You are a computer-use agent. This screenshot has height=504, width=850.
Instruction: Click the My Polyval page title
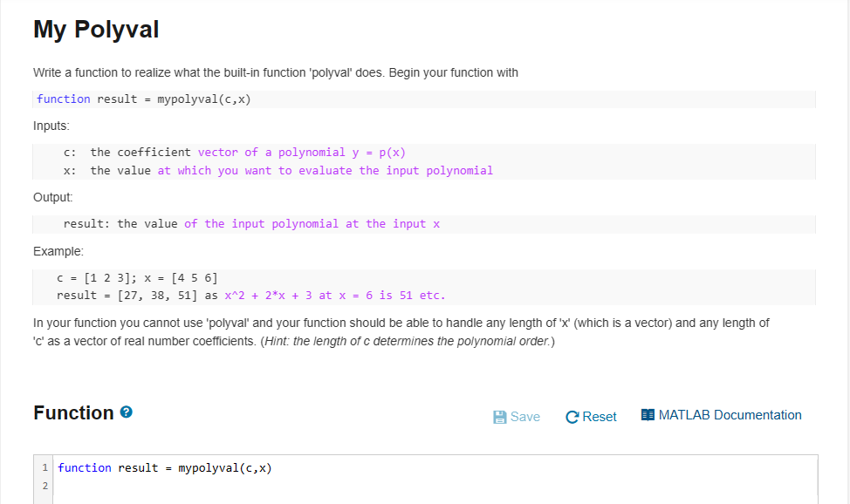96,29
